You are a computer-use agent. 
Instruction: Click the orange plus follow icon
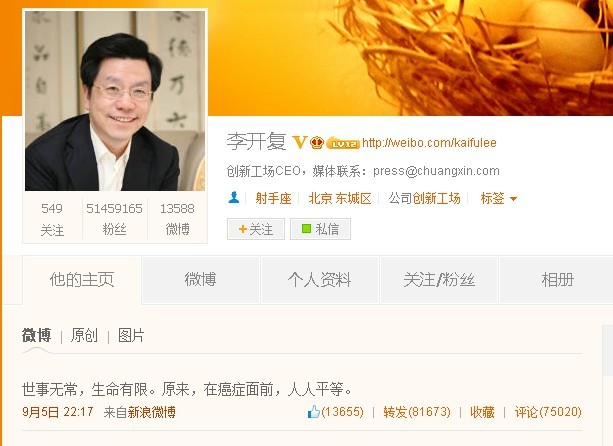tap(243, 229)
